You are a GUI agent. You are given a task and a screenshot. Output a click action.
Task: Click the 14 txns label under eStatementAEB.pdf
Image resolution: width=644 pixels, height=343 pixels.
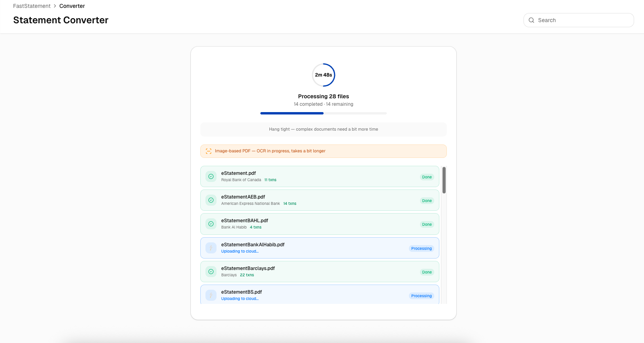(290, 204)
